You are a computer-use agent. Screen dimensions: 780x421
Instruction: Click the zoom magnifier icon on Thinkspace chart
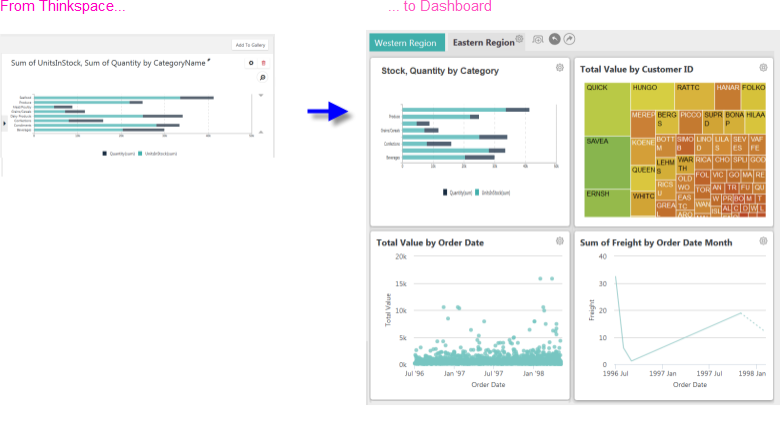pos(263,78)
